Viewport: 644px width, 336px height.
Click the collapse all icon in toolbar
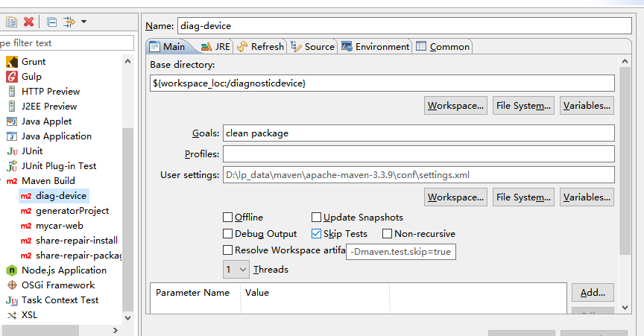51,22
